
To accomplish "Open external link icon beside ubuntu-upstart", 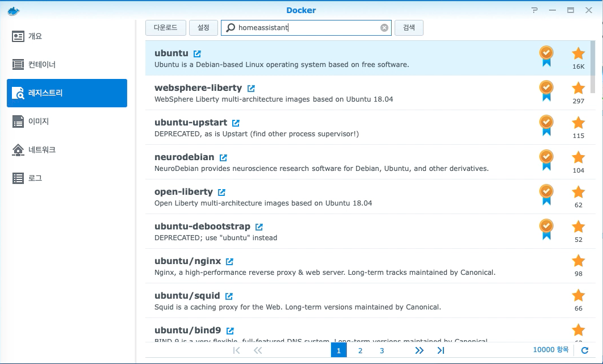I will [x=236, y=123].
